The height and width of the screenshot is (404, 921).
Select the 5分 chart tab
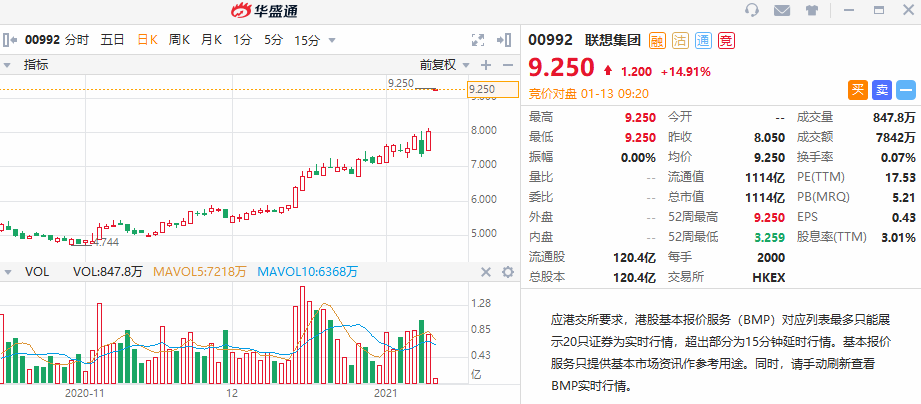[x=273, y=40]
